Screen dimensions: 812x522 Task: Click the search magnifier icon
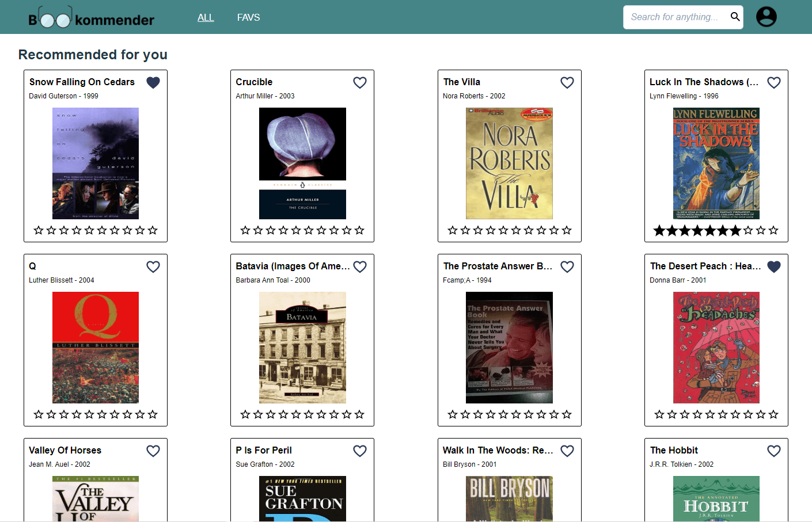click(735, 17)
